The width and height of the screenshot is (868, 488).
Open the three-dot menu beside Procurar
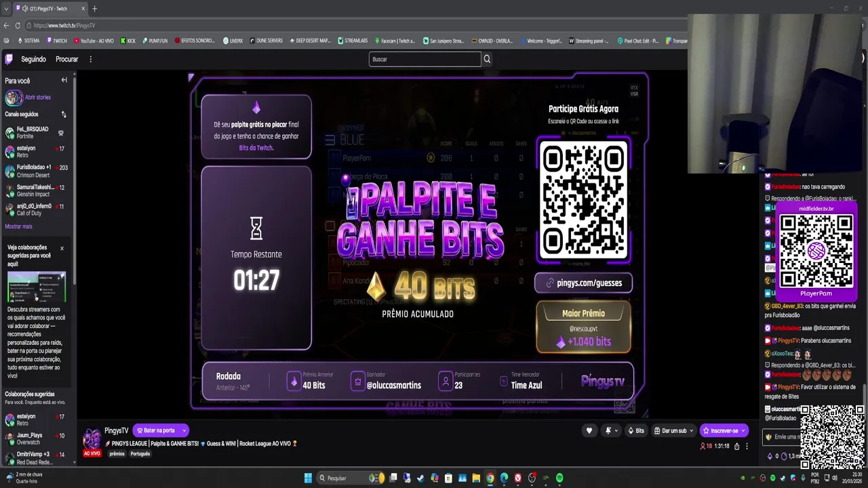(90, 59)
